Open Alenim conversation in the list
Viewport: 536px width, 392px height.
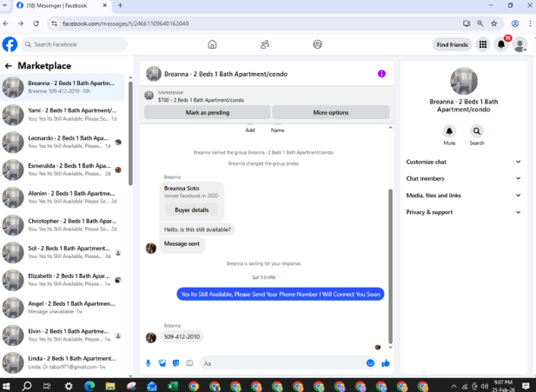point(63,197)
